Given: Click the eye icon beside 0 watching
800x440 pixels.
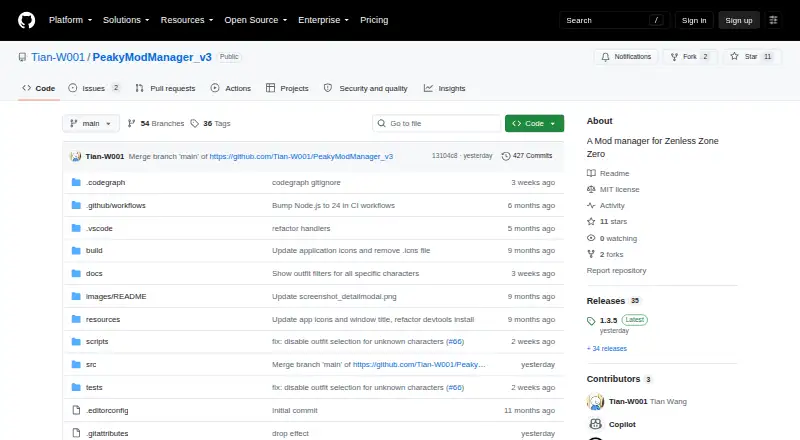Looking at the screenshot, I should click(x=591, y=238).
